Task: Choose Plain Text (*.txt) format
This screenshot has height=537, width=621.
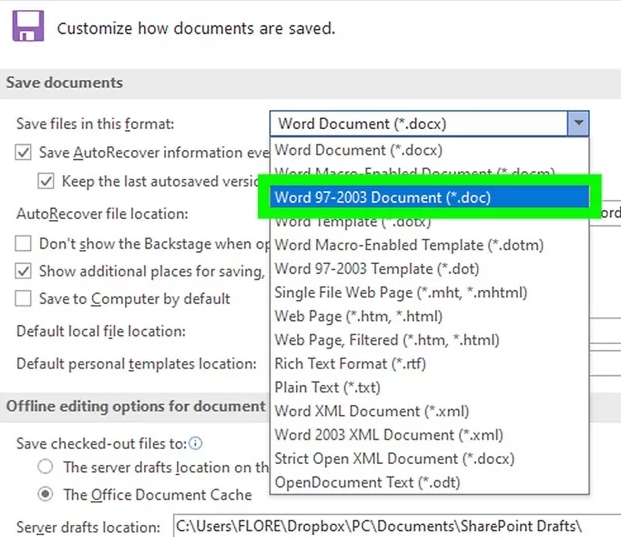Action: click(x=429, y=387)
